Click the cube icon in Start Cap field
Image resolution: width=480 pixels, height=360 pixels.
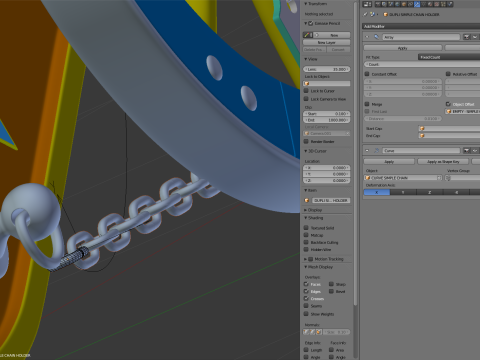click(422, 128)
